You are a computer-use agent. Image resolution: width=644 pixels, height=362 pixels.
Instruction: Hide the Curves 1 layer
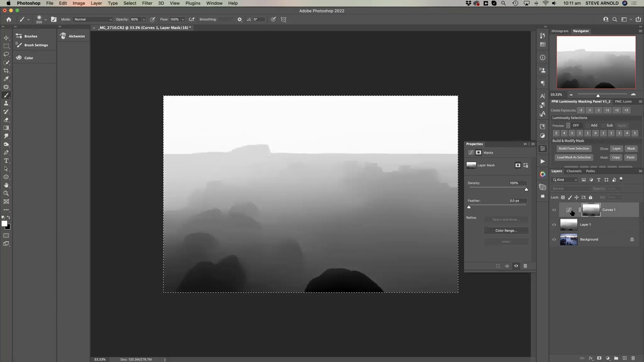pos(554,210)
